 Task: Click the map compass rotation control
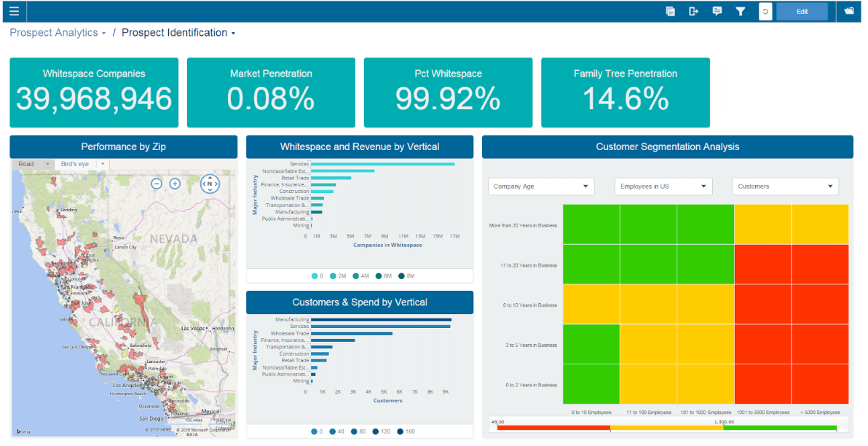210,184
